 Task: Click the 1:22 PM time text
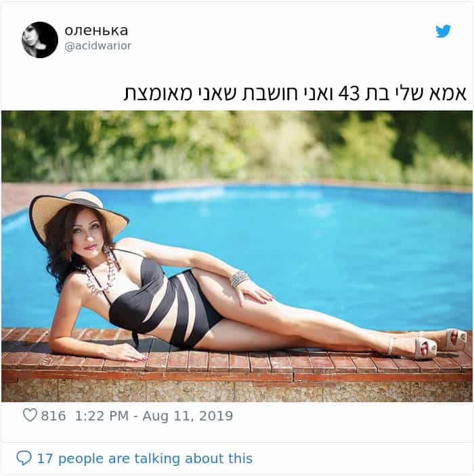102,416
